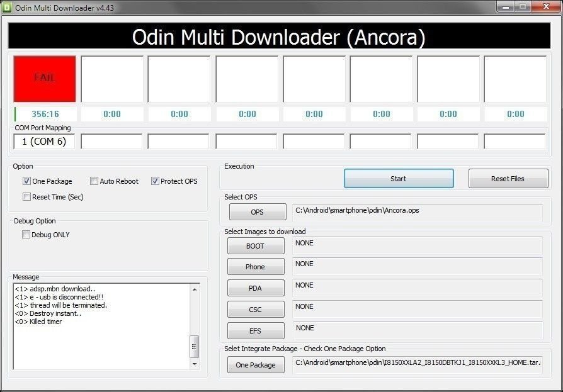The width and height of the screenshot is (563, 392).
Task: Click the maximize window button
Action: (x=523, y=7)
